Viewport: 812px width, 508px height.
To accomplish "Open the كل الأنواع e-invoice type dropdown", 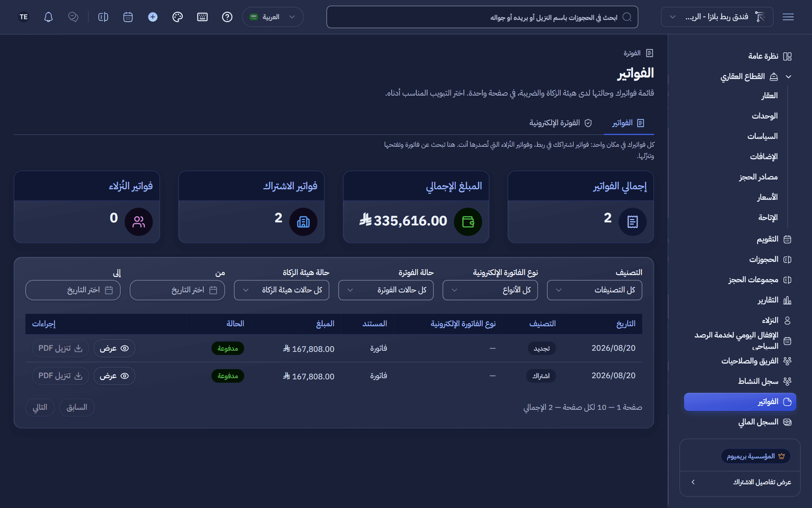I will [x=490, y=290].
